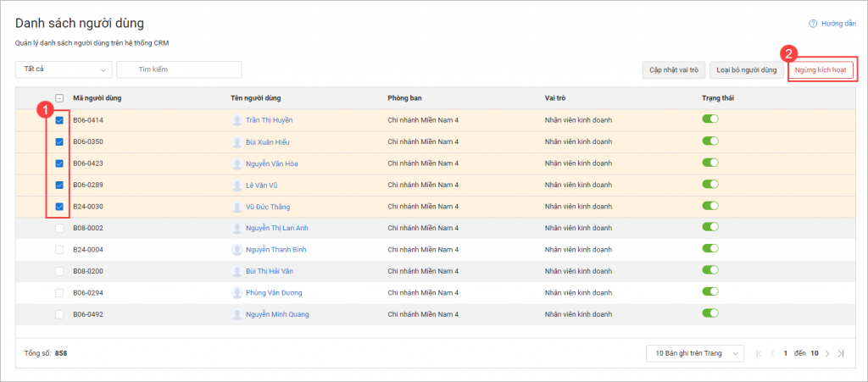Click the Cập nhật vai trò button
The image size is (868, 382).
coord(674,70)
